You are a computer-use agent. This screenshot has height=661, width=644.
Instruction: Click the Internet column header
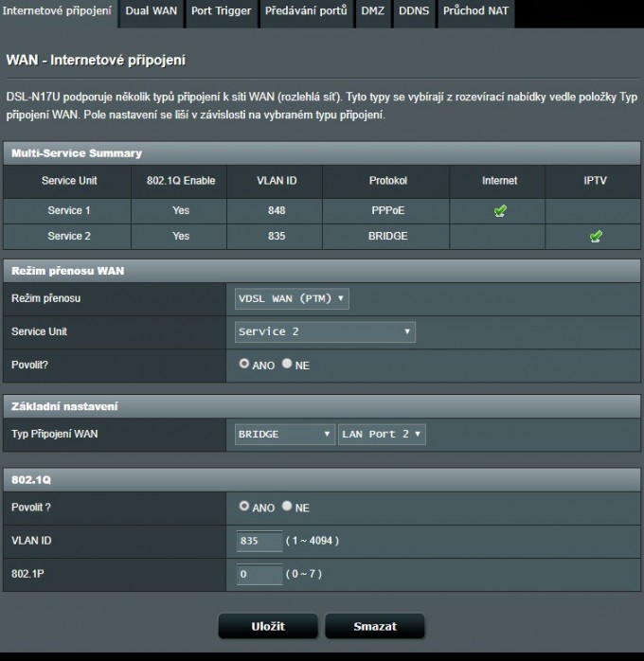point(499,181)
